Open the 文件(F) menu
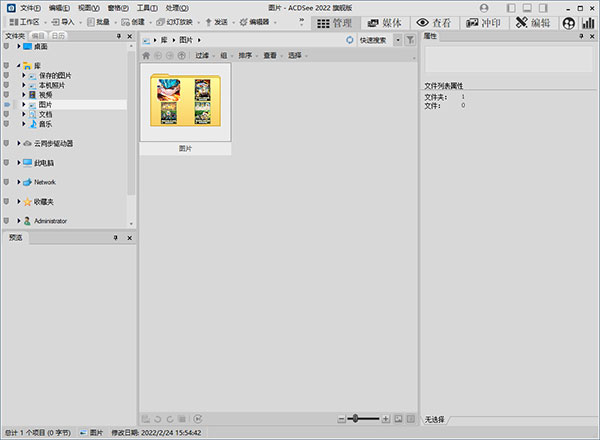 pos(30,8)
